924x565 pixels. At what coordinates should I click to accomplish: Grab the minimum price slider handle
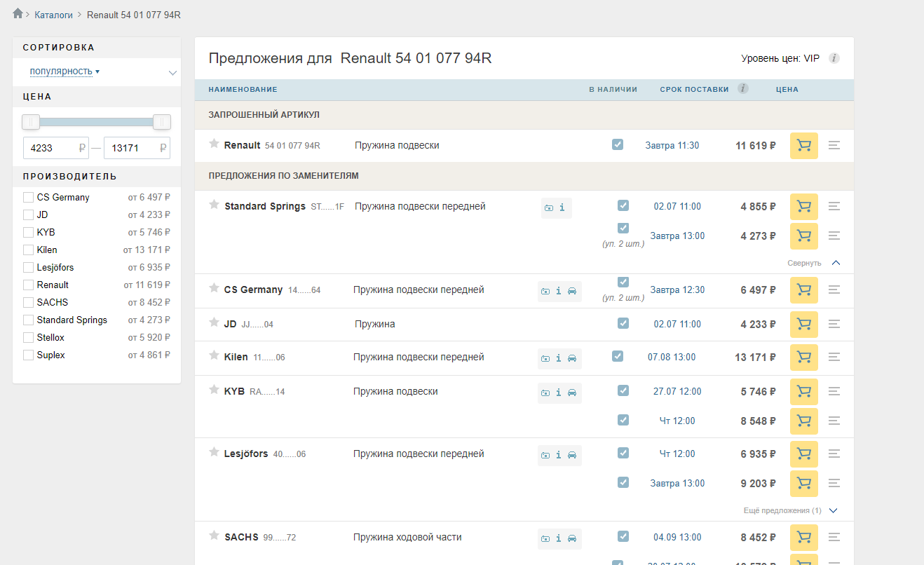point(31,122)
